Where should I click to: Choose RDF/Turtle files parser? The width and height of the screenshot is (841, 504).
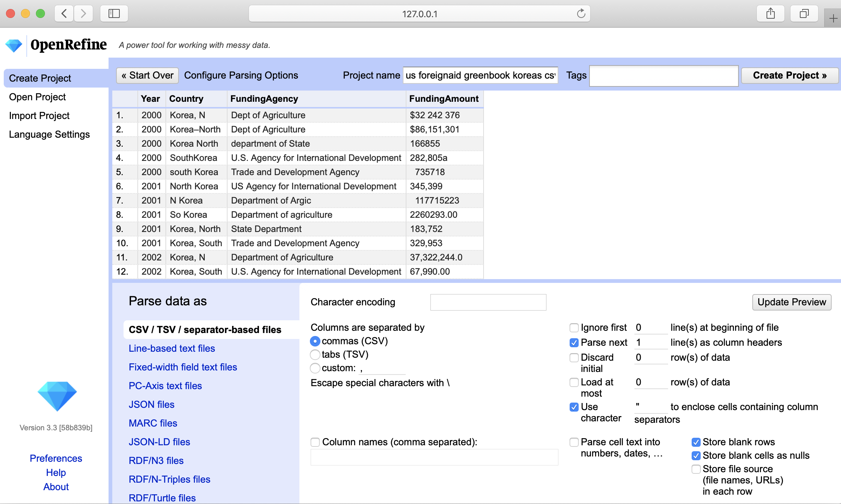pyautogui.click(x=162, y=498)
